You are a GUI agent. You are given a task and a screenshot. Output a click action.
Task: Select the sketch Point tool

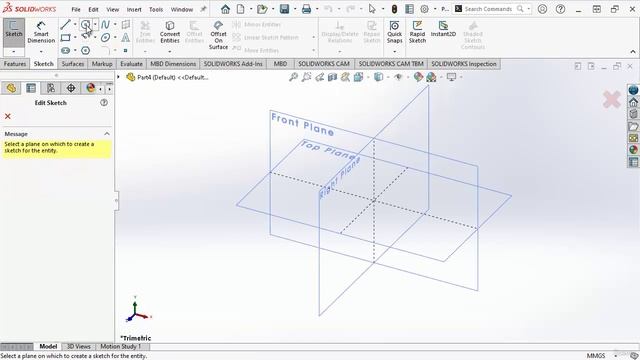click(126, 51)
